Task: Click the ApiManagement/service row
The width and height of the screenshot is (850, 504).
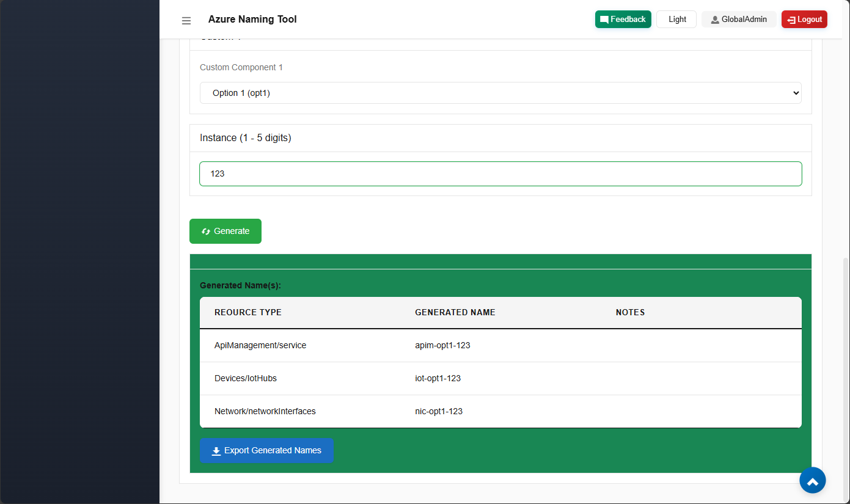Action: [260, 345]
